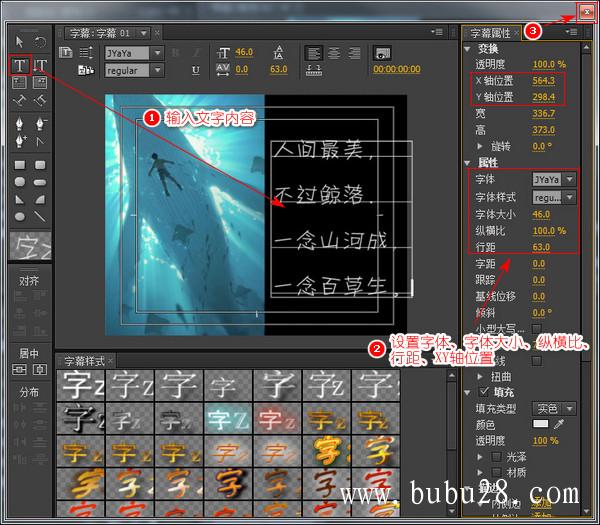Select the Convert Anchor Point tool
Image resolution: width=600 pixels, height=525 pixels.
pos(40,142)
